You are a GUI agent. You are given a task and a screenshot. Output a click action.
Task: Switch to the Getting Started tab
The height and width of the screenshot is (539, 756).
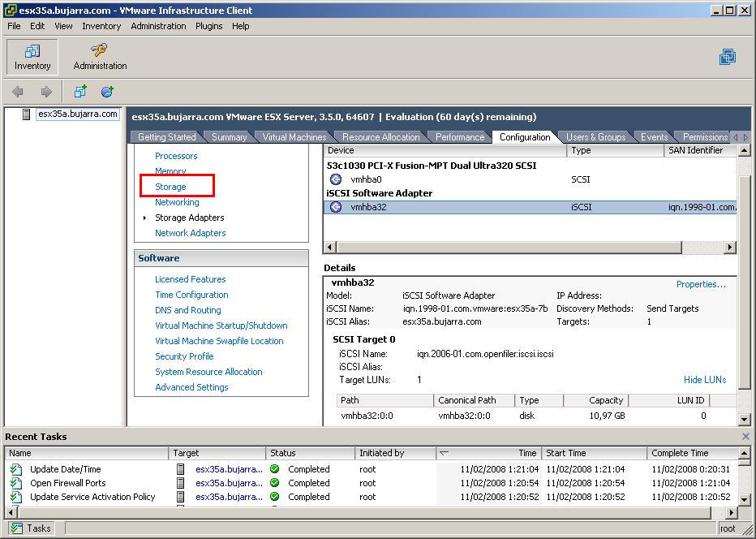click(x=167, y=137)
